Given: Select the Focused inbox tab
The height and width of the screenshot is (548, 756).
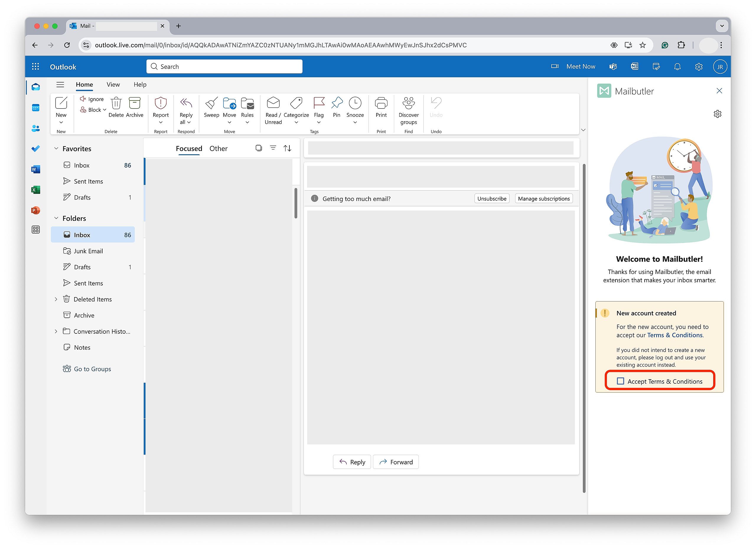Looking at the screenshot, I should [x=189, y=148].
